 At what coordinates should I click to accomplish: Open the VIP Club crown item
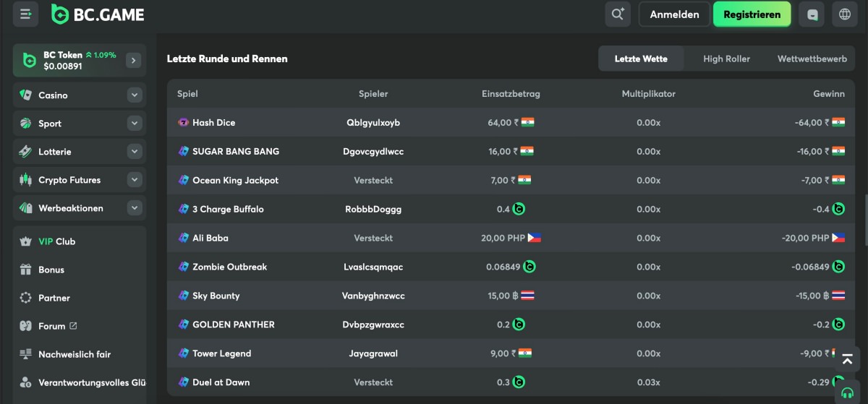click(56, 241)
